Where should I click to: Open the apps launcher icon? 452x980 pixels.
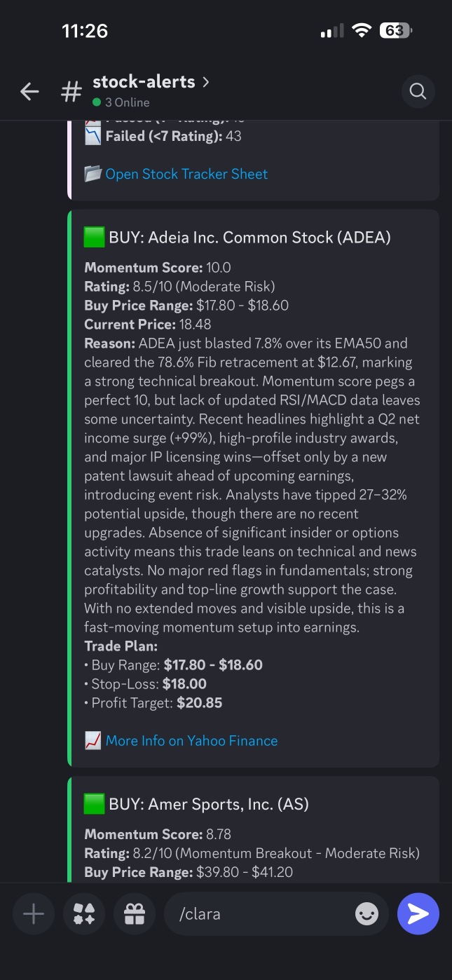[84, 913]
